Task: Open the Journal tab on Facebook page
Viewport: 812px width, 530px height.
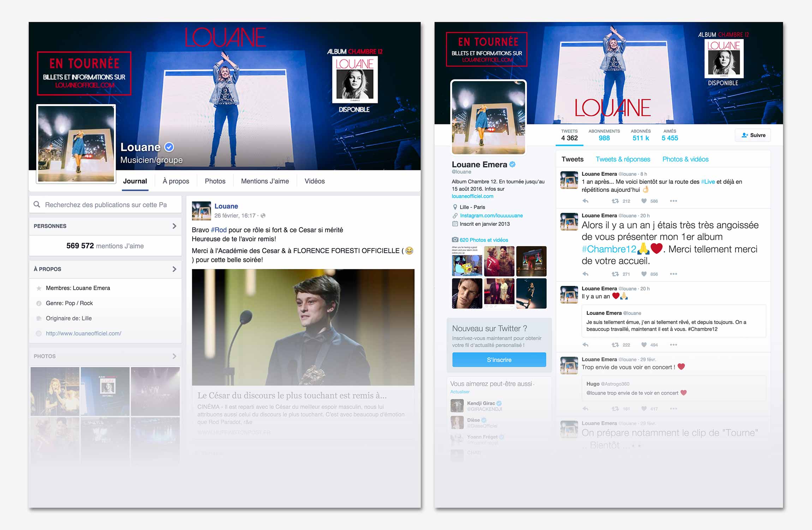Action: tap(135, 181)
